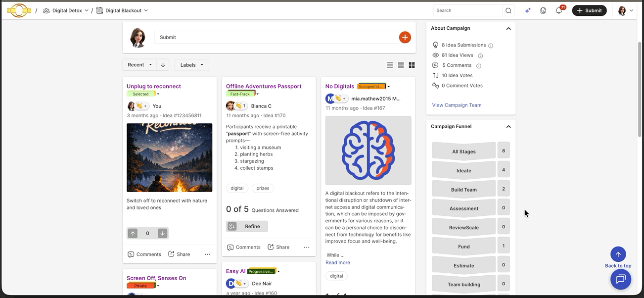Select the Ideate funnel stage
Screen dimensions: 644x298
pyautogui.click(x=464, y=170)
